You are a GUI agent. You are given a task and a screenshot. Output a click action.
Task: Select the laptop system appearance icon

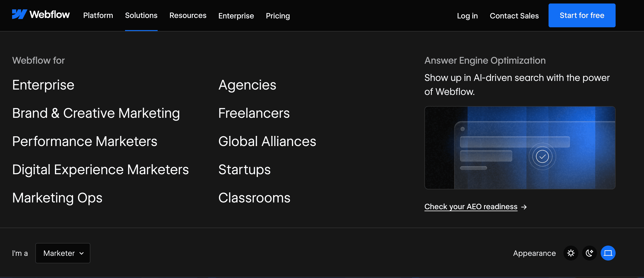(608, 253)
